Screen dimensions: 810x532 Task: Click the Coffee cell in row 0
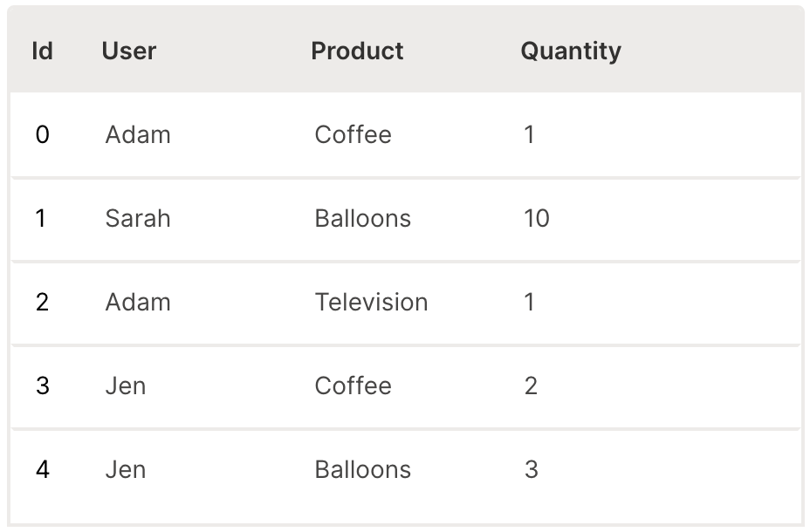[x=353, y=134]
